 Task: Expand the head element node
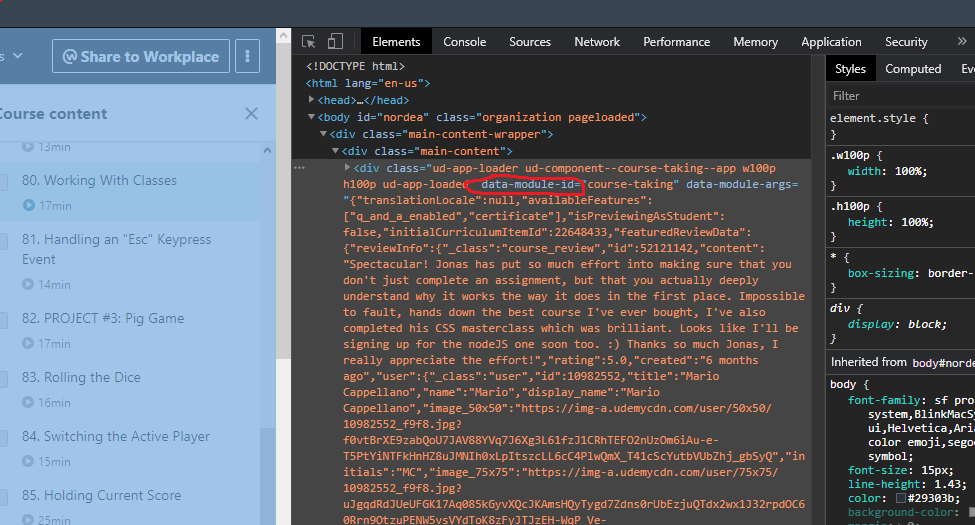pos(313,100)
